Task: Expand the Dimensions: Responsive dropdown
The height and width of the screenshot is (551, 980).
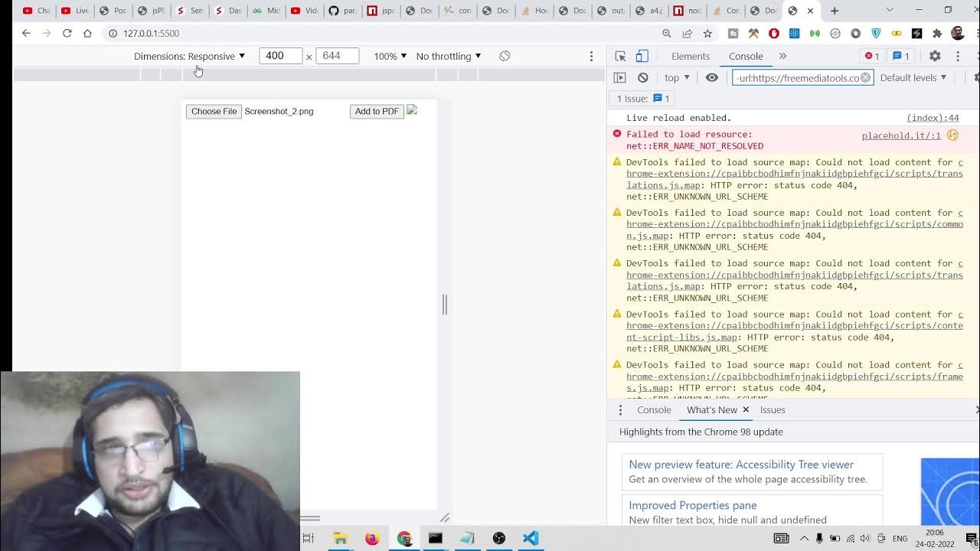Action: (189, 56)
